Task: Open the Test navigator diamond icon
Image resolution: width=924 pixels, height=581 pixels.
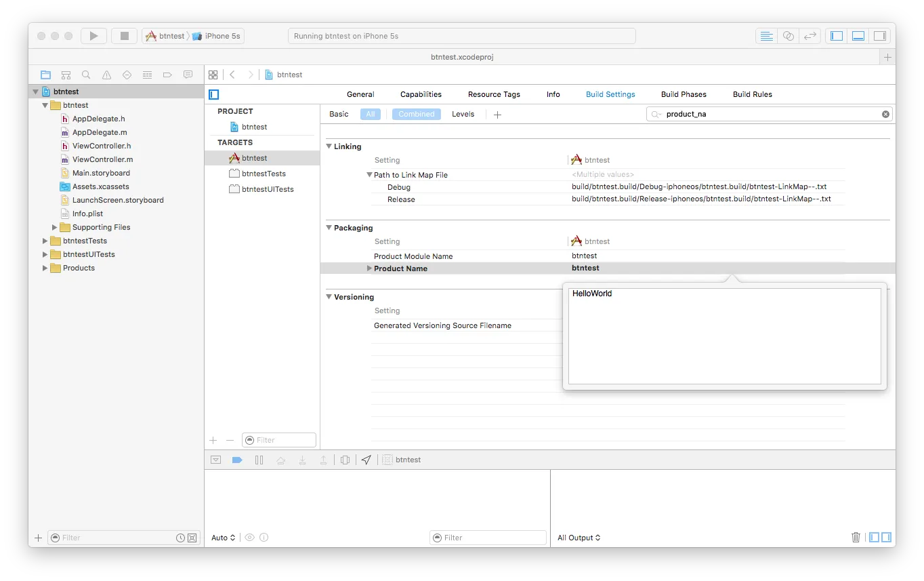Action: (x=127, y=75)
